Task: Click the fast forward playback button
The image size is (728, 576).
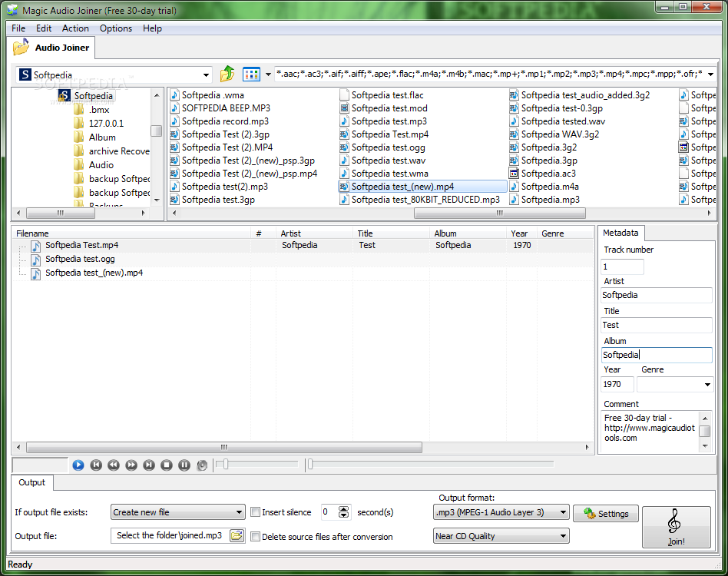Action: point(131,465)
